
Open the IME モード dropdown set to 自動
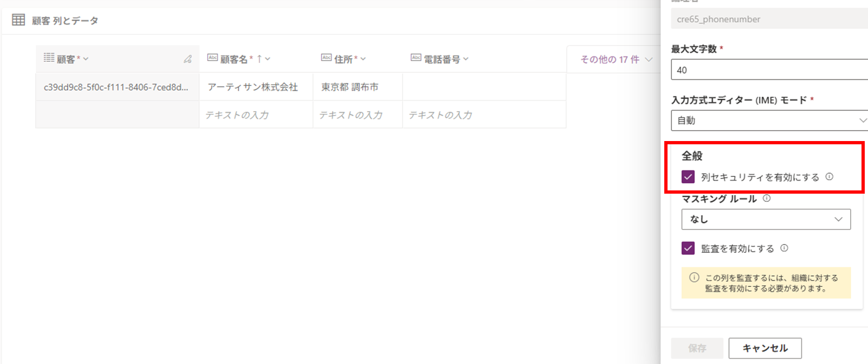tap(768, 120)
